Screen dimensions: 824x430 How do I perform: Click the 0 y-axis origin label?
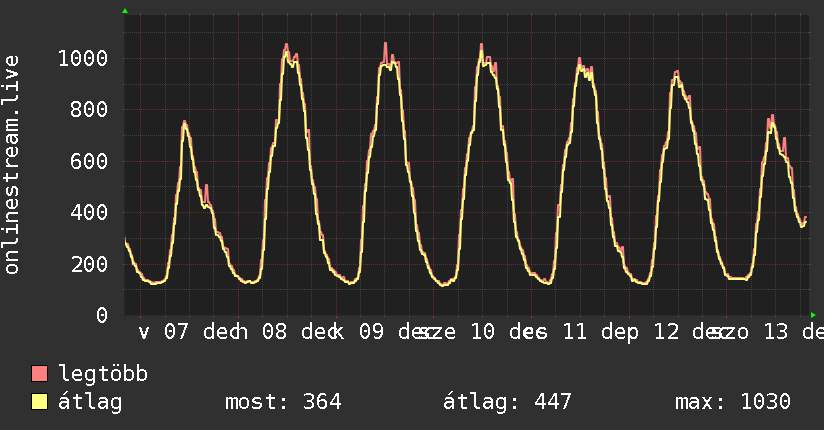[102, 316]
